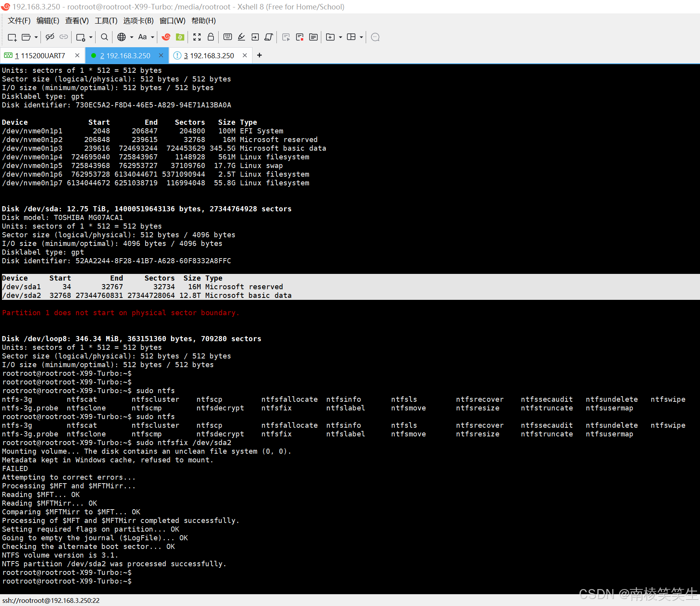Open the 编辑(E) menu
This screenshot has width=700, height=606.
(x=48, y=21)
